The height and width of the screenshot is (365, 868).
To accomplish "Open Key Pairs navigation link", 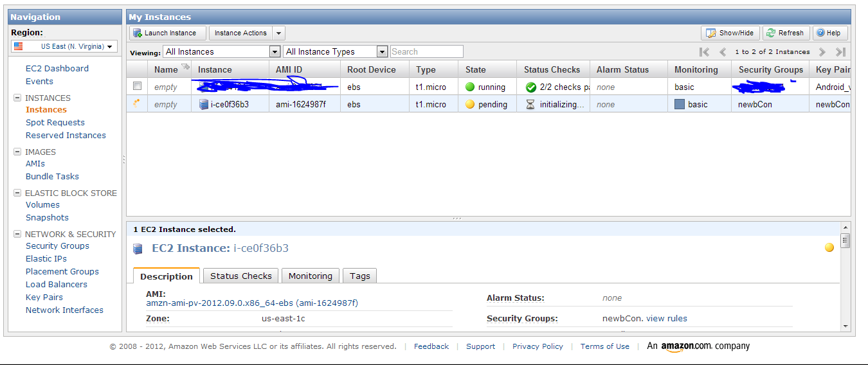I will click(44, 297).
